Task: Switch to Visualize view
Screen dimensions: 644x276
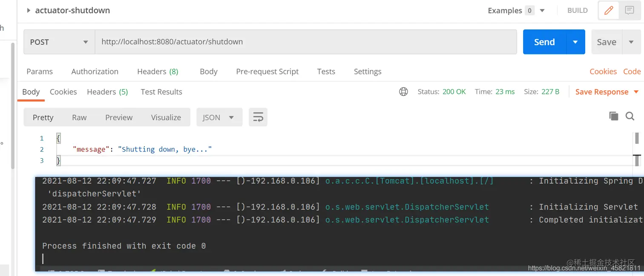Action: coord(166,117)
